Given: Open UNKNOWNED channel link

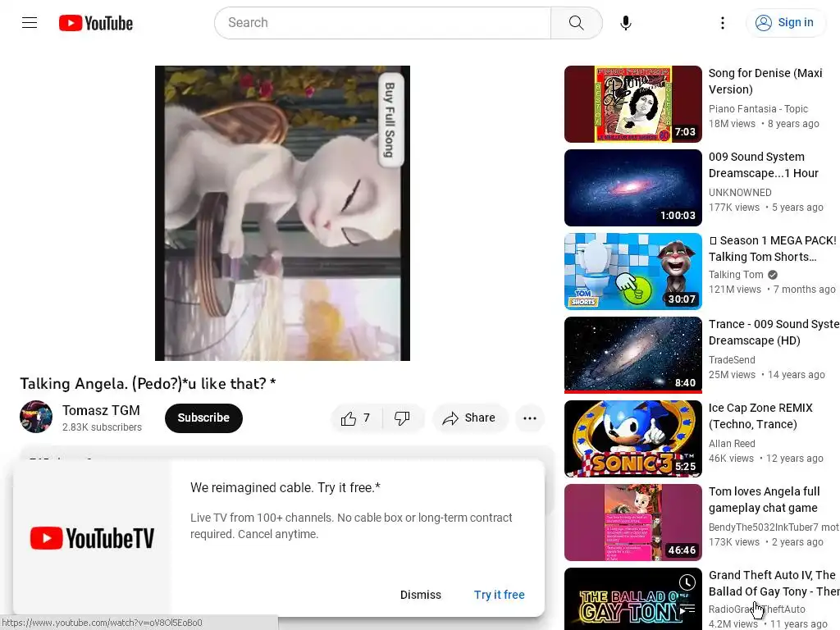Looking at the screenshot, I should click(x=740, y=192).
